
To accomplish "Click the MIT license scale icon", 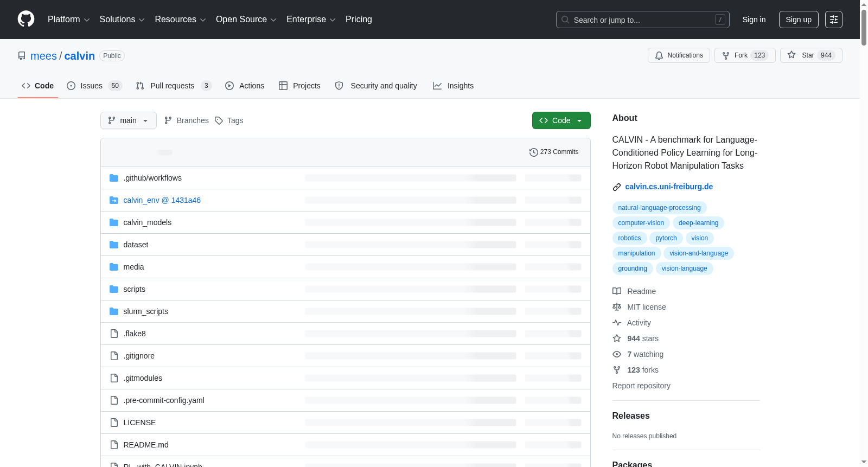I will pos(617,307).
